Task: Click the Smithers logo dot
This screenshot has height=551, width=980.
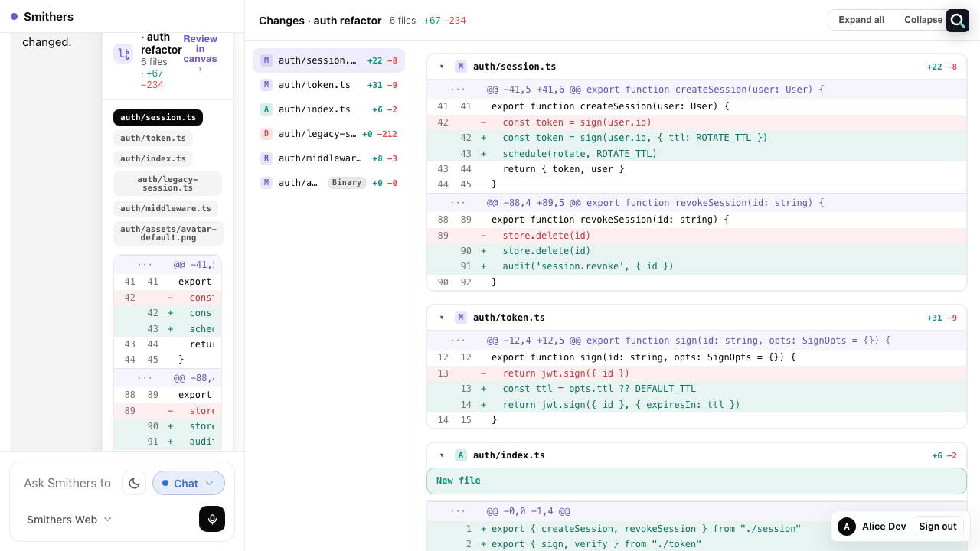Action: (x=15, y=16)
